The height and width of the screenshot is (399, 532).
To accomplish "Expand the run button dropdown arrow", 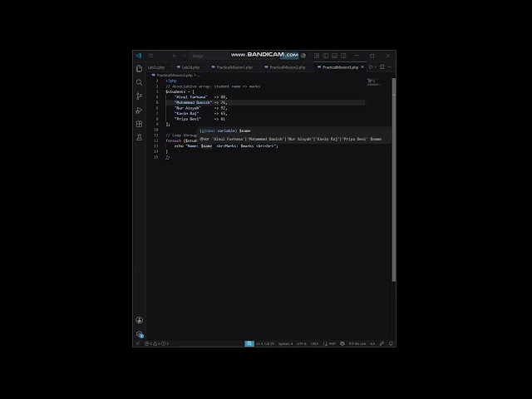I will pyautogui.click(x=376, y=67).
